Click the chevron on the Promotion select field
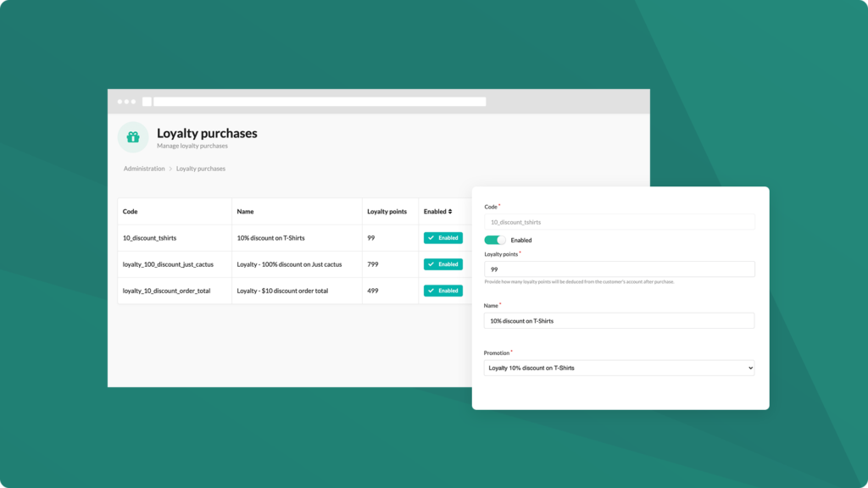 pos(749,367)
